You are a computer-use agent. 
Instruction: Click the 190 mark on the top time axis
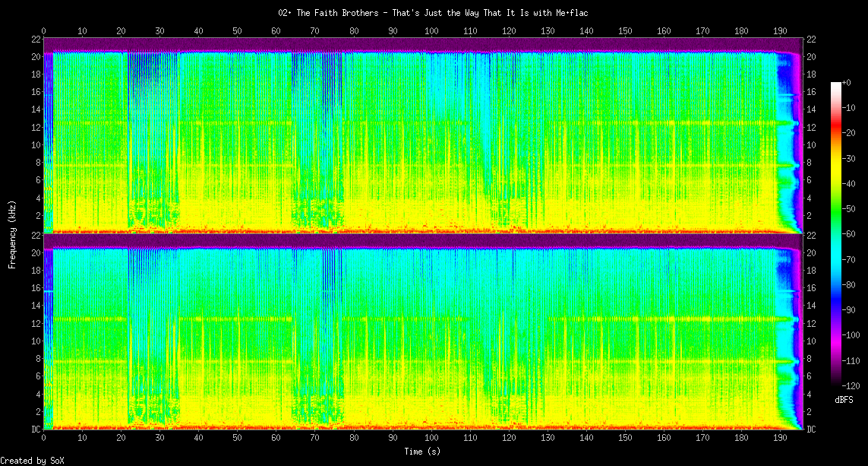pos(780,31)
